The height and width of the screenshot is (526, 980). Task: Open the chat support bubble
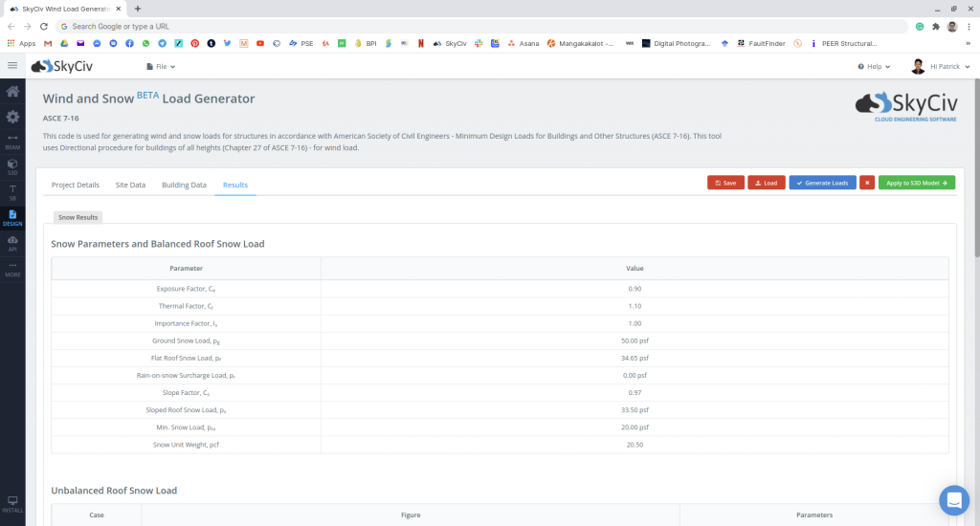(953, 499)
